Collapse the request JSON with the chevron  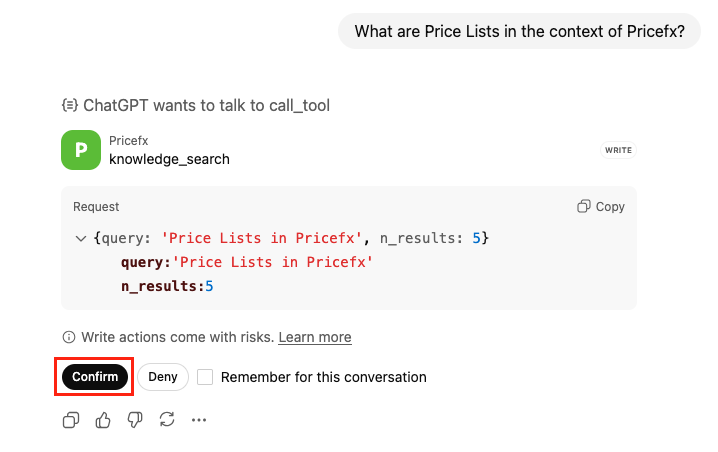click(x=80, y=239)
